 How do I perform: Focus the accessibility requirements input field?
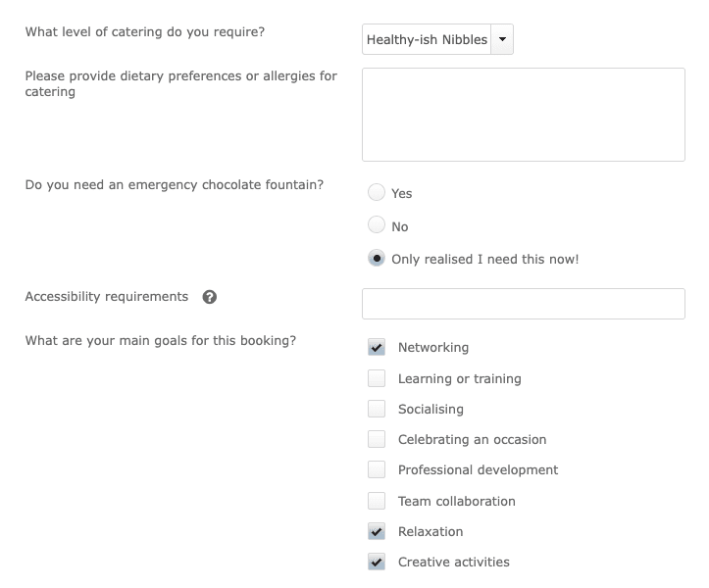(523, 304)
